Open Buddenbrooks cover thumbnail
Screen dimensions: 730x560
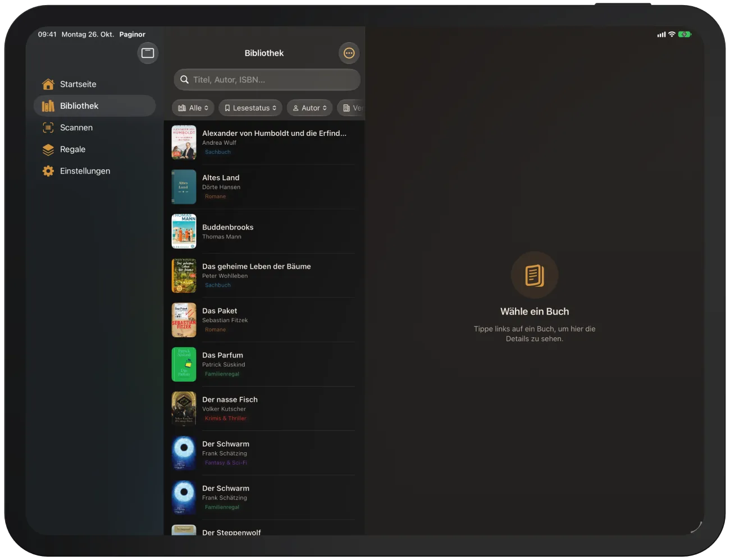pyautogui.click(x=184, y=231)
